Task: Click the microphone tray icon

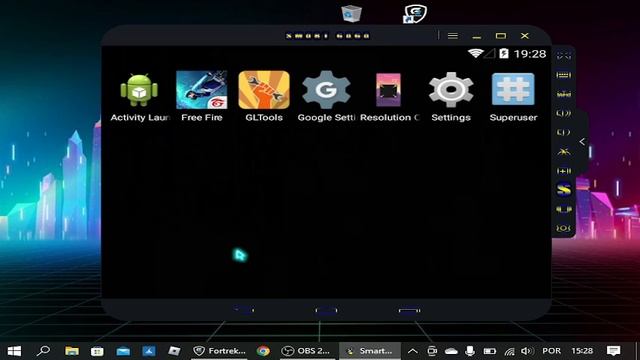Action: coord(470,351)
